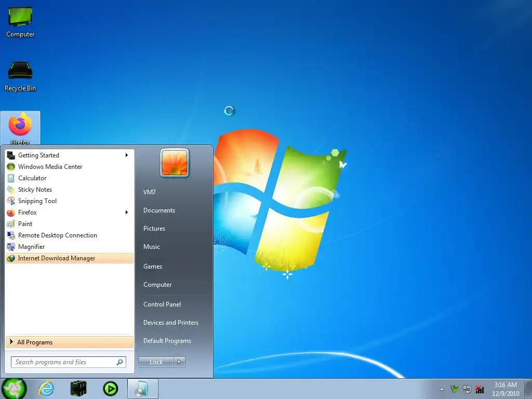
Task: Show hidden tray icons arrow
Action: [442, 389]
